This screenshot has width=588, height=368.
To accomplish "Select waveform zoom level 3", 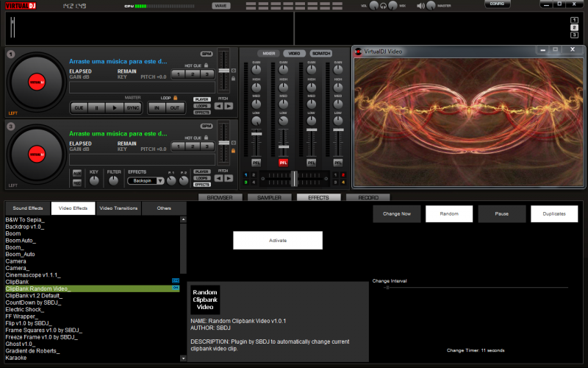I will [574, 35].
